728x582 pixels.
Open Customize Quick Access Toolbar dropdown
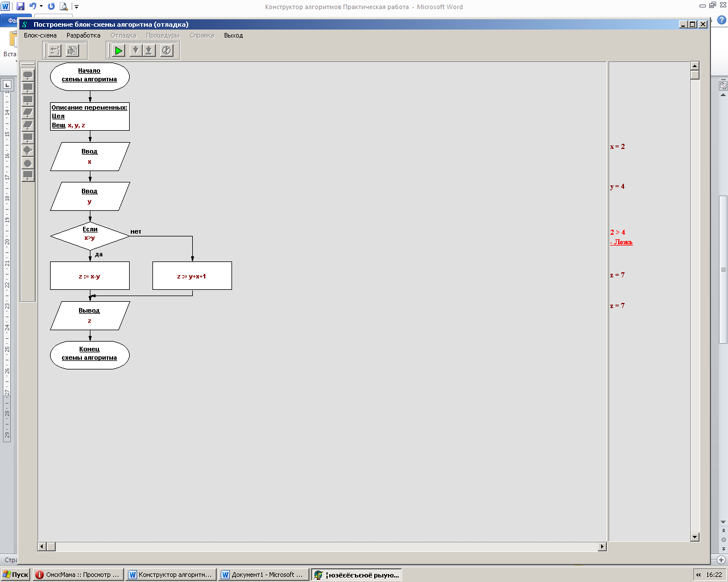pos(76,7)
